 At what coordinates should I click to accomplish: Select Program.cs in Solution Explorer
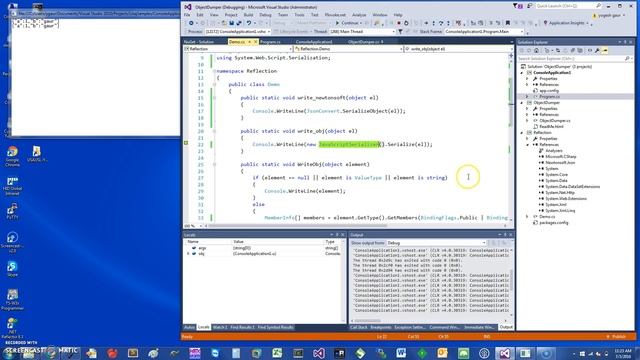(549, 97)
